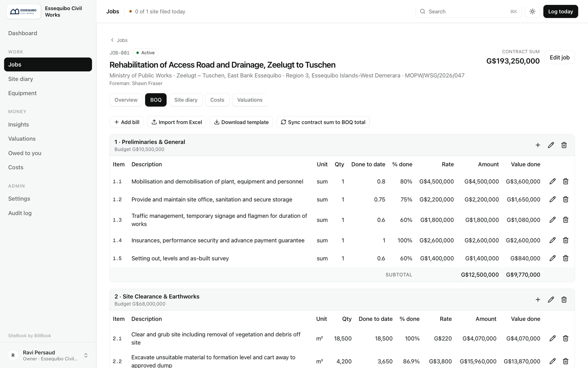Open Dashboard in the sidebar
This screenshot has height=368, width=588.
click(x=48, y=33)
